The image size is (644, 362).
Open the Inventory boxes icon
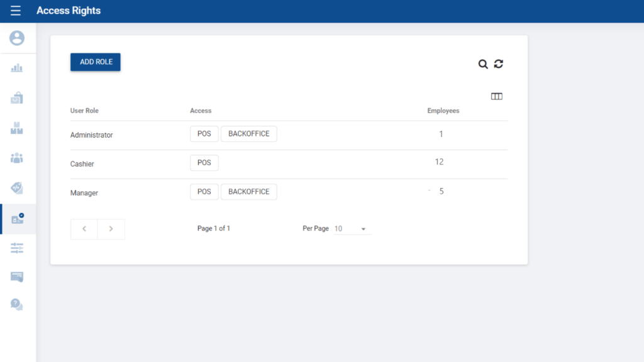17,128
